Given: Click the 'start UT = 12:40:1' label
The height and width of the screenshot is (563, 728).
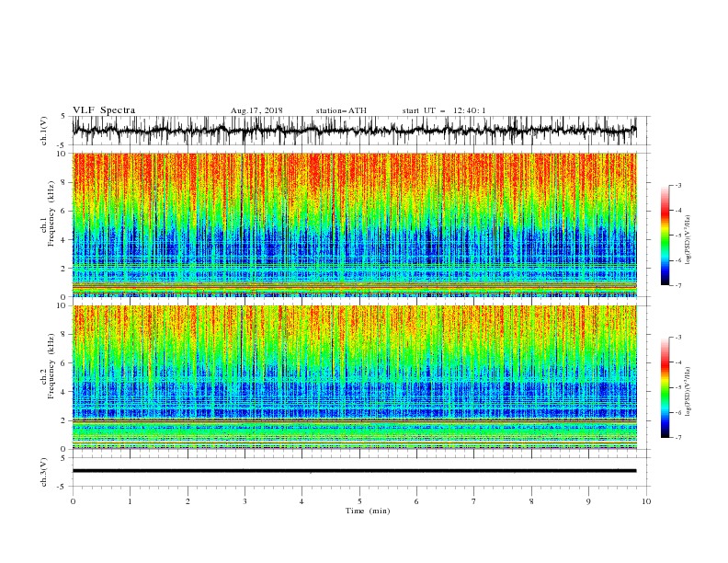Looking at the screenshot, I should (444, 110).
